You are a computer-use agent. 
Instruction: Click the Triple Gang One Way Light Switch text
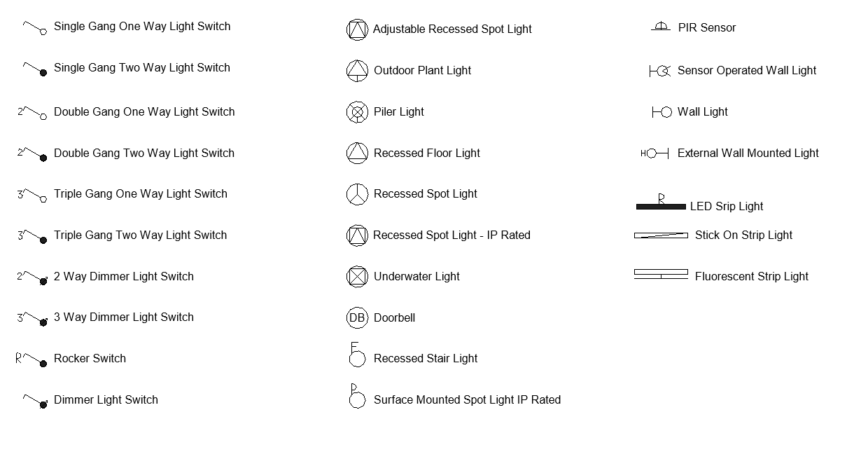coord(140,194)
